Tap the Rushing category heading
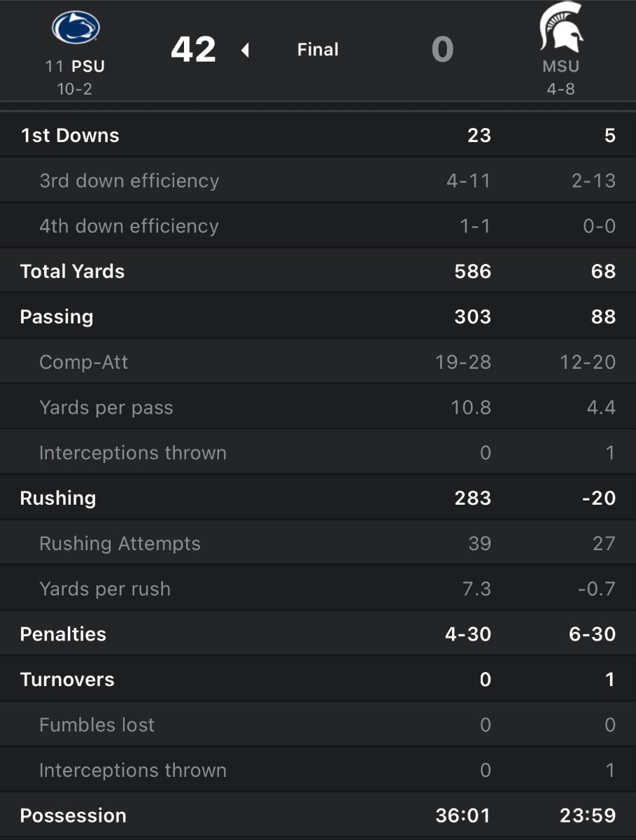636x840 pixels. click(x=58, y=498)
